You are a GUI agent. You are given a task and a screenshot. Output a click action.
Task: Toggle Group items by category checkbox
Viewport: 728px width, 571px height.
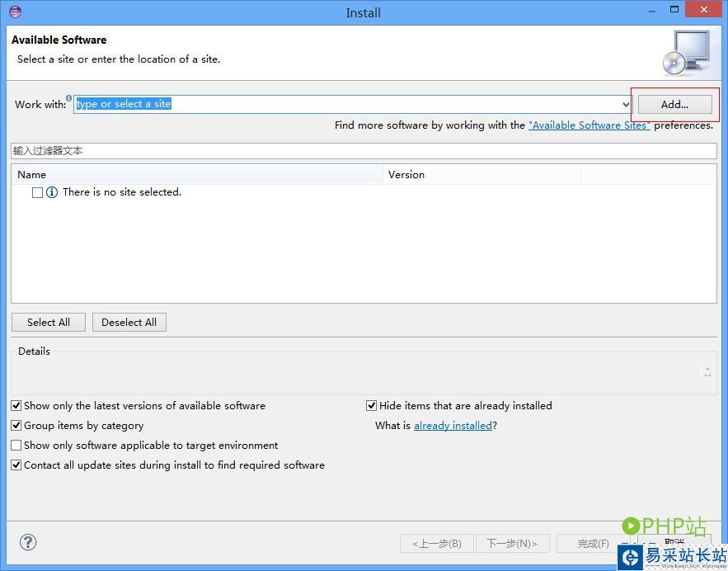pos(16,425)
